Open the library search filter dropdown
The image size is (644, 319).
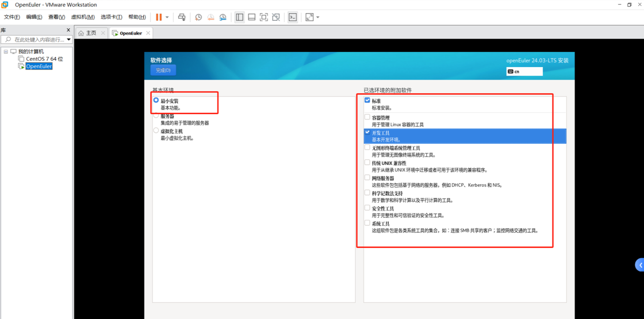click(69, 39)
